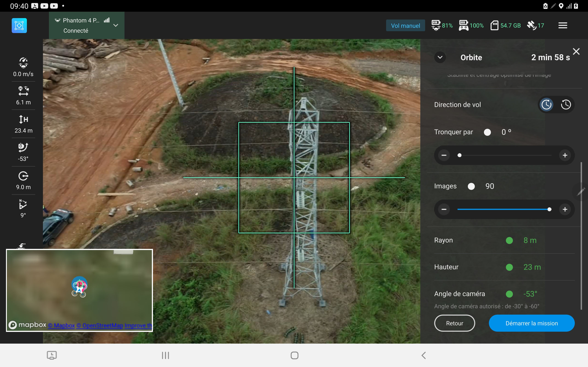The image size is (588, 367).
Task: Open the hamburger menu icon
Action: coord(563,25)
